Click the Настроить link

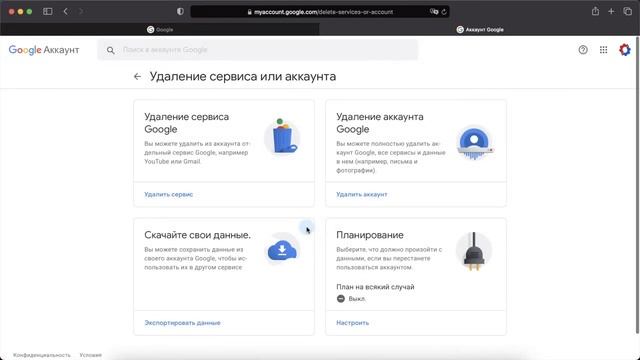click(x=352, y=322)
